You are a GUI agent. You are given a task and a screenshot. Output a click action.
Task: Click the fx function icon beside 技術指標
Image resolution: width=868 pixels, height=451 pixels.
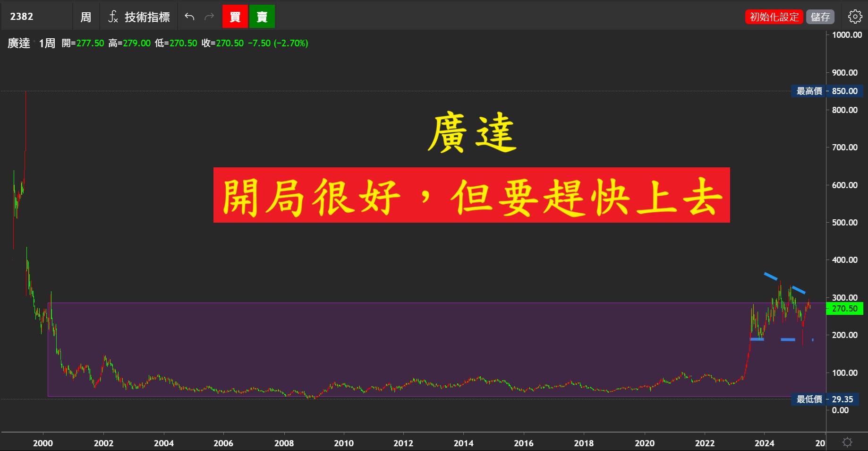click(113, 17)
